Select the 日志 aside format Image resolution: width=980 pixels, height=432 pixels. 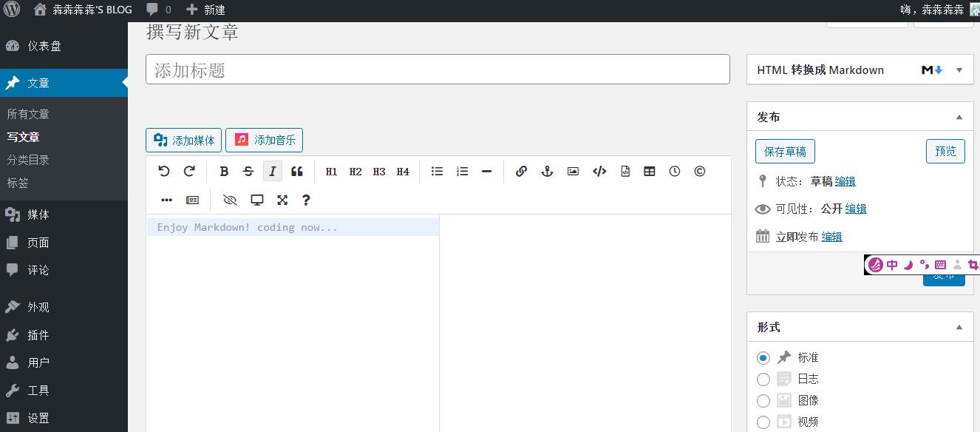pyautogui.click(x=763, y=379)
